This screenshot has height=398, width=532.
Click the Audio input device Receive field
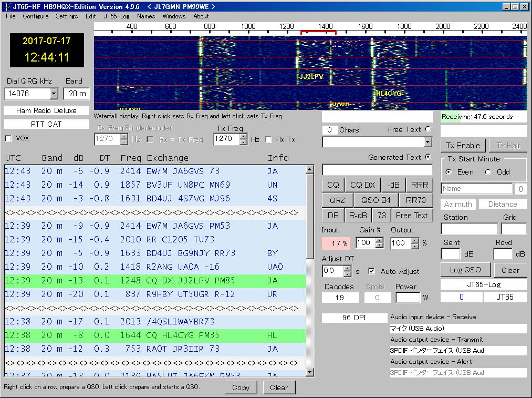[x=458, y=329]
